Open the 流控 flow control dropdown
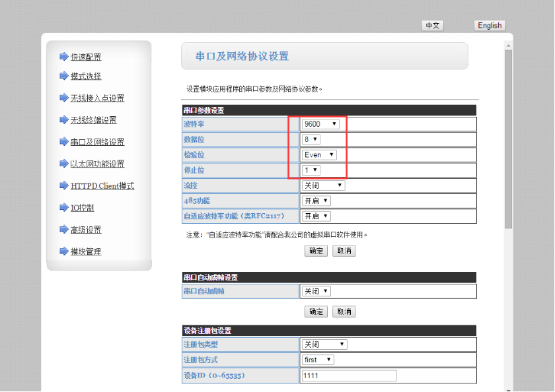 pos(323,186)
